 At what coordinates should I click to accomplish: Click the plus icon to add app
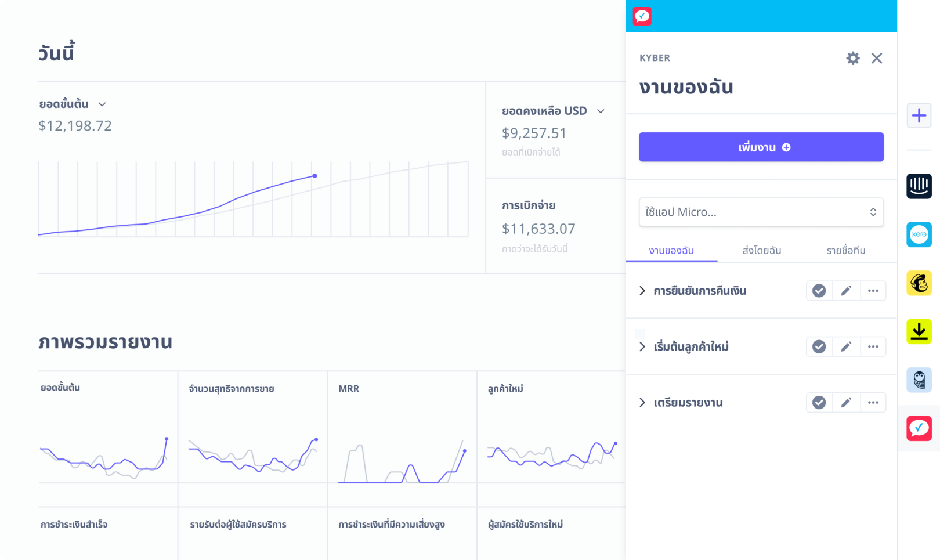919,115
